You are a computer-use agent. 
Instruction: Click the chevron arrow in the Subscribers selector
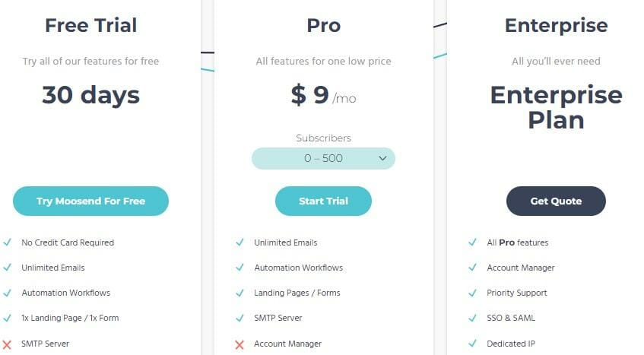[x=382, y=158]
